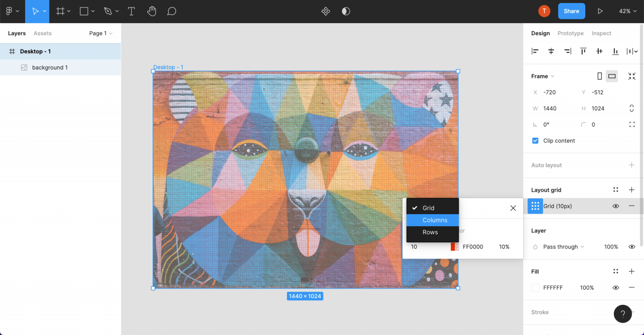Click the help question mark button
The image size is (644, 335).
[x=623, y=314]
